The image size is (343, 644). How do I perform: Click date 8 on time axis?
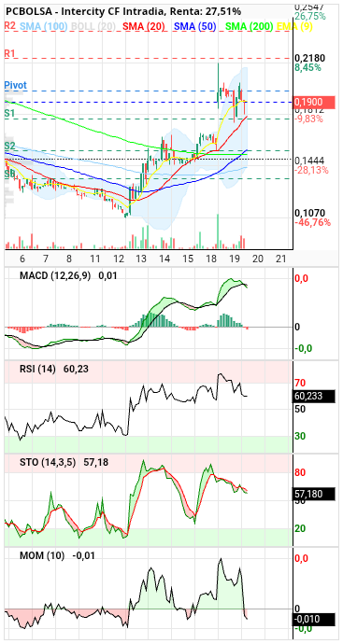[69, 259]
